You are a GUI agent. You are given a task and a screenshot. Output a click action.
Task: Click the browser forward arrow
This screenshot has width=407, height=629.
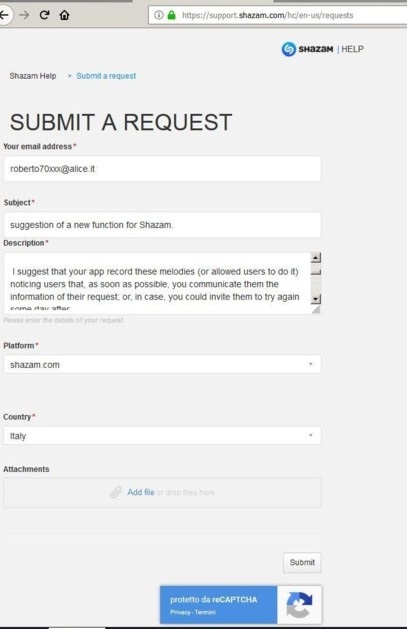[24, 15]
